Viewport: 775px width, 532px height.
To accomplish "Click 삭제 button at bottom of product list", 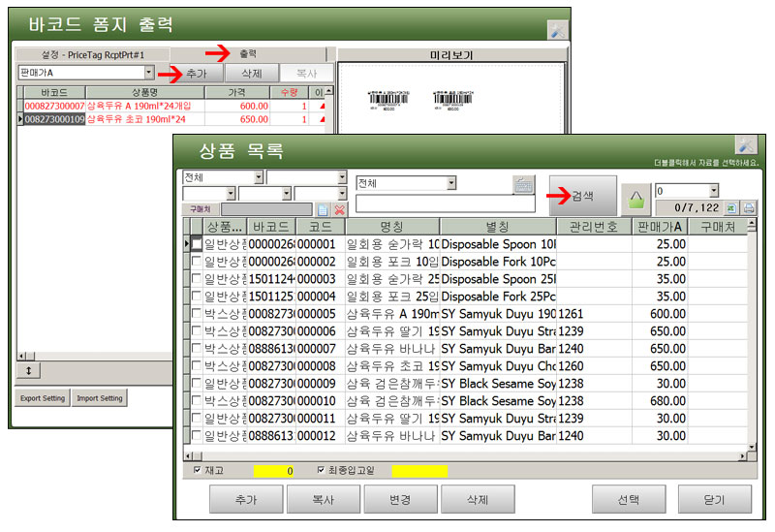I will (x=478, y=499).
